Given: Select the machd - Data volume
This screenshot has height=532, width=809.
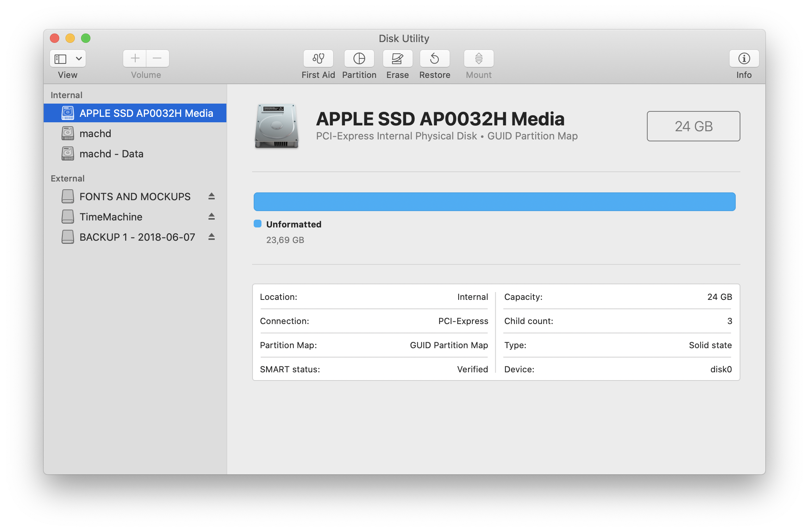Looking at the screenshot, I should (x=111, y=154).
